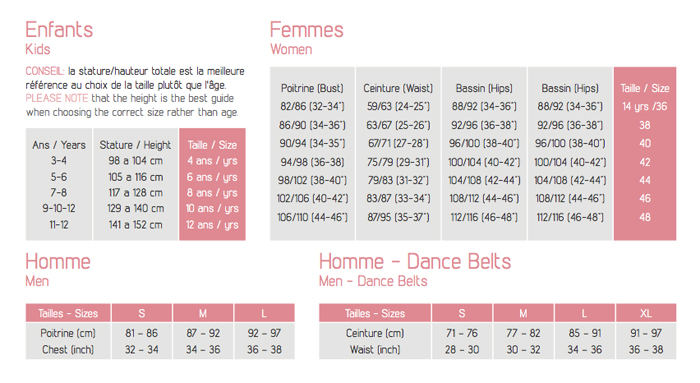The width and height of the screenshot is (700, 383).
Task: Click the CONSEIL label
Action: point(45,71)
